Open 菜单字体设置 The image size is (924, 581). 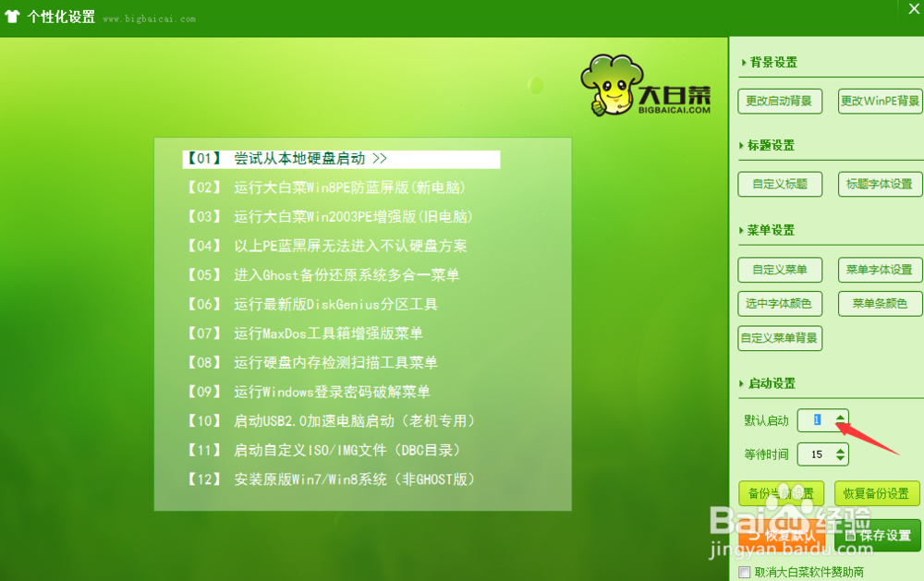(879, 269)
